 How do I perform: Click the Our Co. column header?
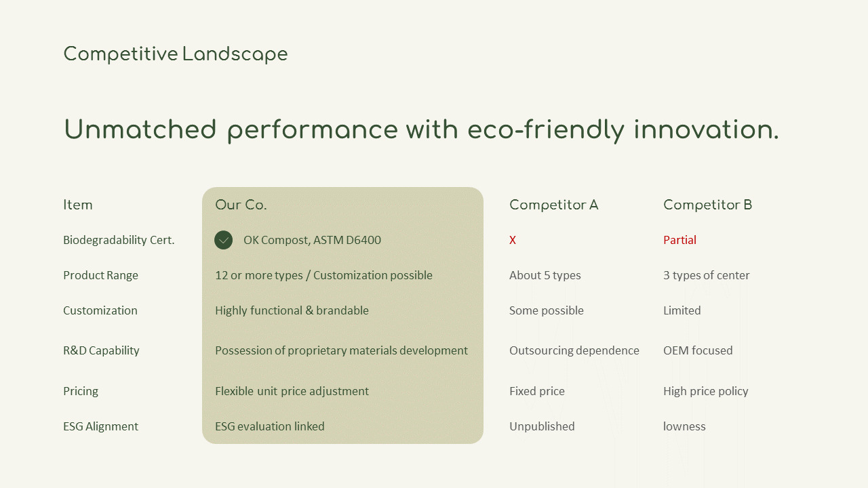click(241, 205)
